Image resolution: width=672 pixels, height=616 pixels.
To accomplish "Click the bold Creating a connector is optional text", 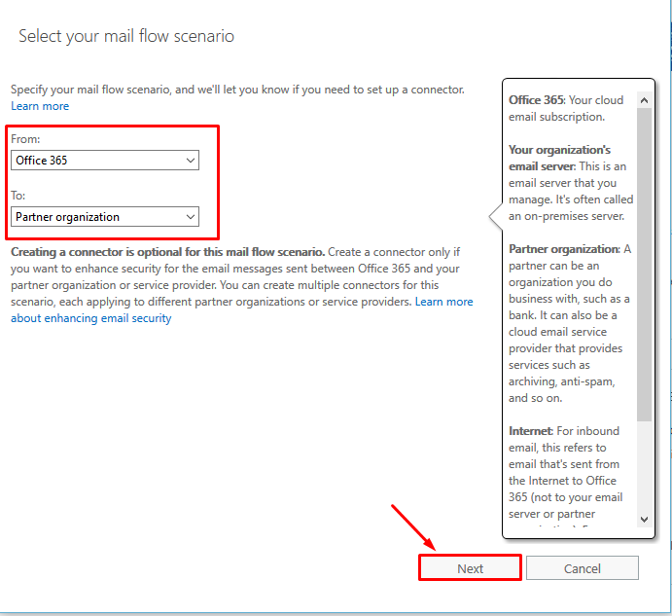I will tap(167, 252).
